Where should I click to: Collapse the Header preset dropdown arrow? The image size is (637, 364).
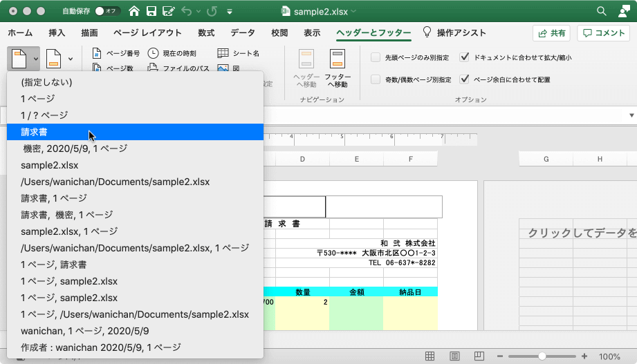(x=36, y=59)
